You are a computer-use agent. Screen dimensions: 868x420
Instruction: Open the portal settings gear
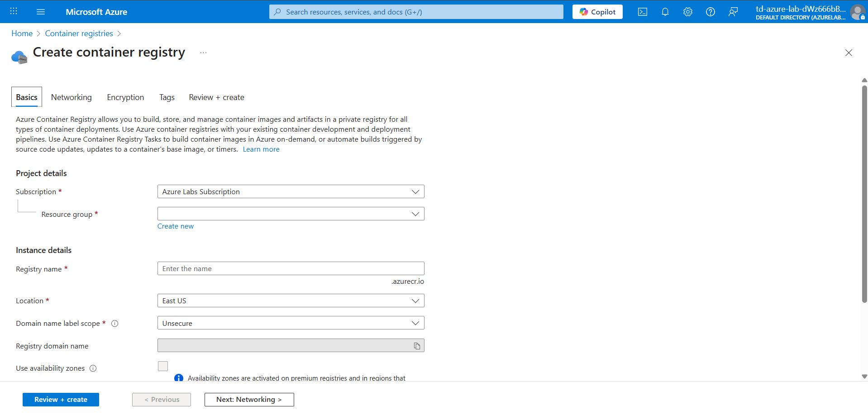point(687,12)
